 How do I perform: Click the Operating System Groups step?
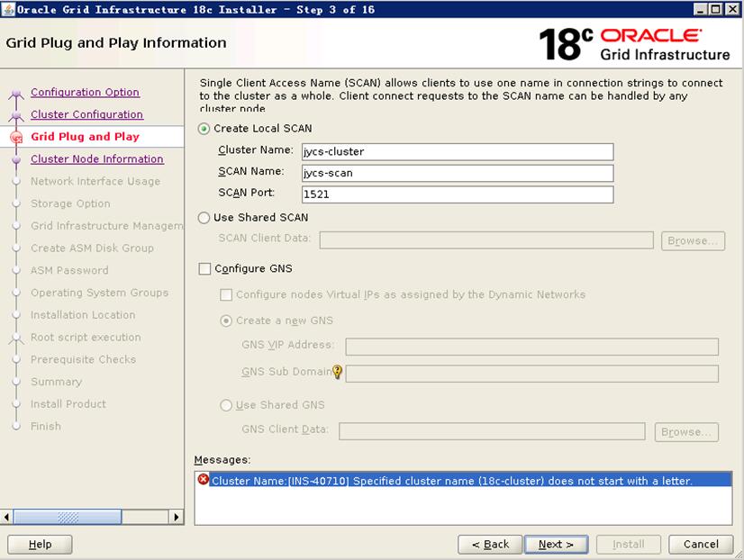coord(100,293)
